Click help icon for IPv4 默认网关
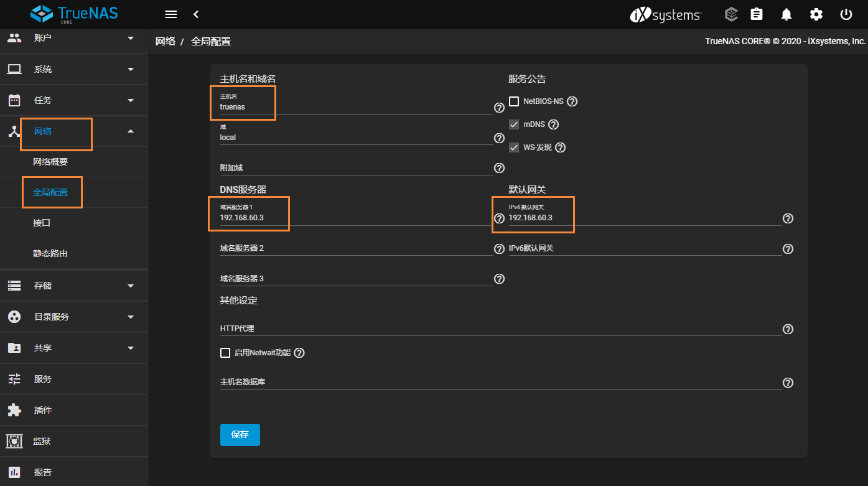This screenshot has height=486, width=868. coord(788,218)
